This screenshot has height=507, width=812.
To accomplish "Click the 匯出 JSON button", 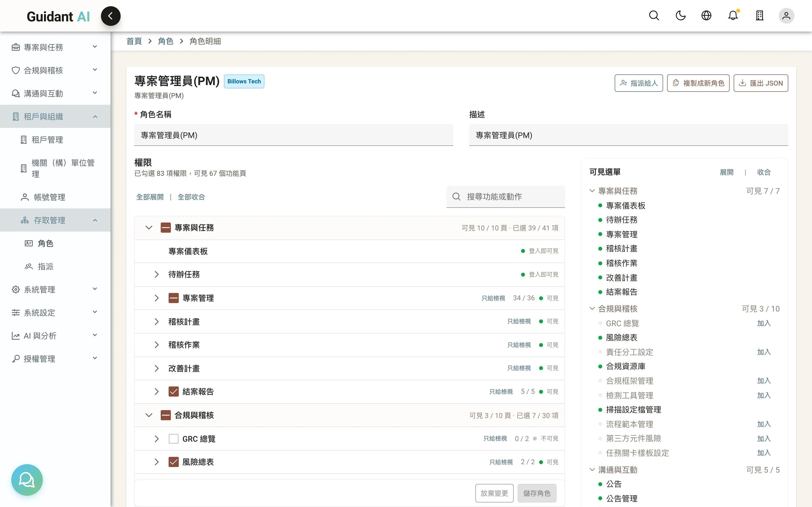I will click(761, 83).
